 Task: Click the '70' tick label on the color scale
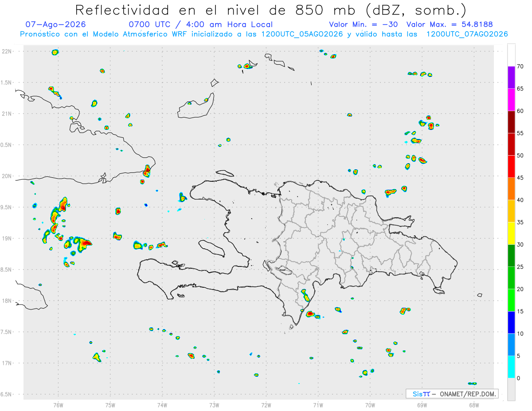tap(520, 67)
